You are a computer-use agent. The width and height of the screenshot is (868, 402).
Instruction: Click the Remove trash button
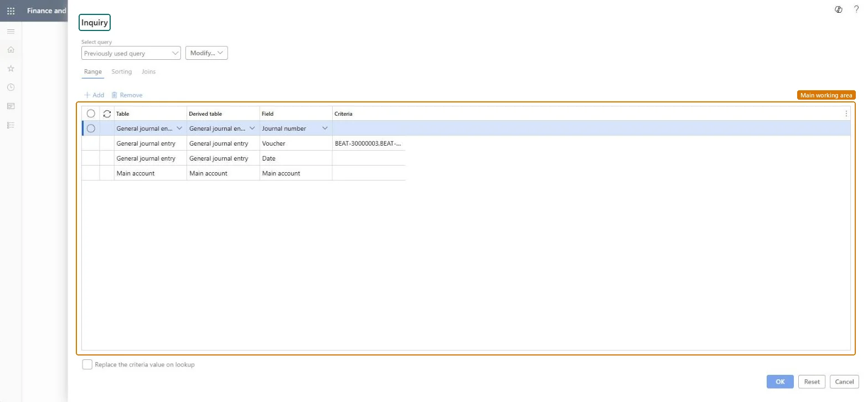click(x=127, y=95)
